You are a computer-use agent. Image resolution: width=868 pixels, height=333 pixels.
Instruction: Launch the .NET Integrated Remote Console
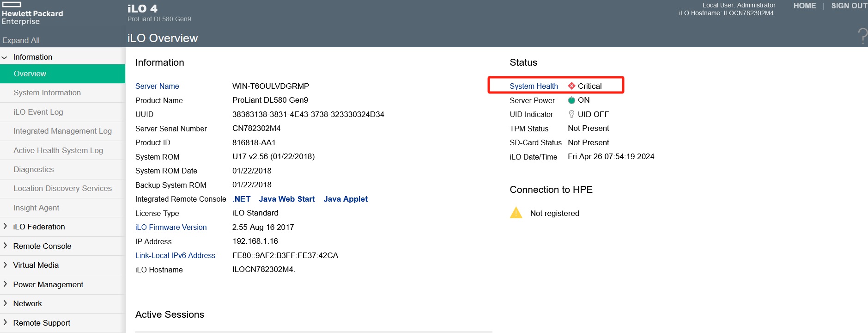242,199
